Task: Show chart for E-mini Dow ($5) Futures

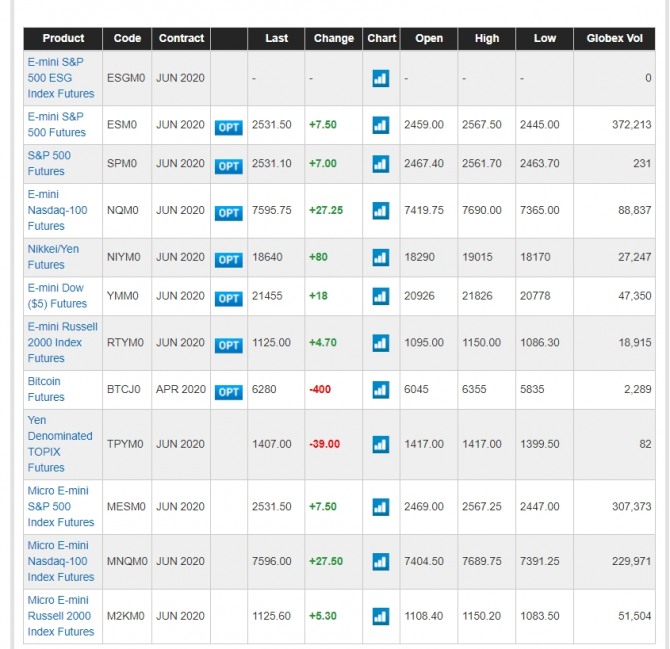Action: (380, 296)
